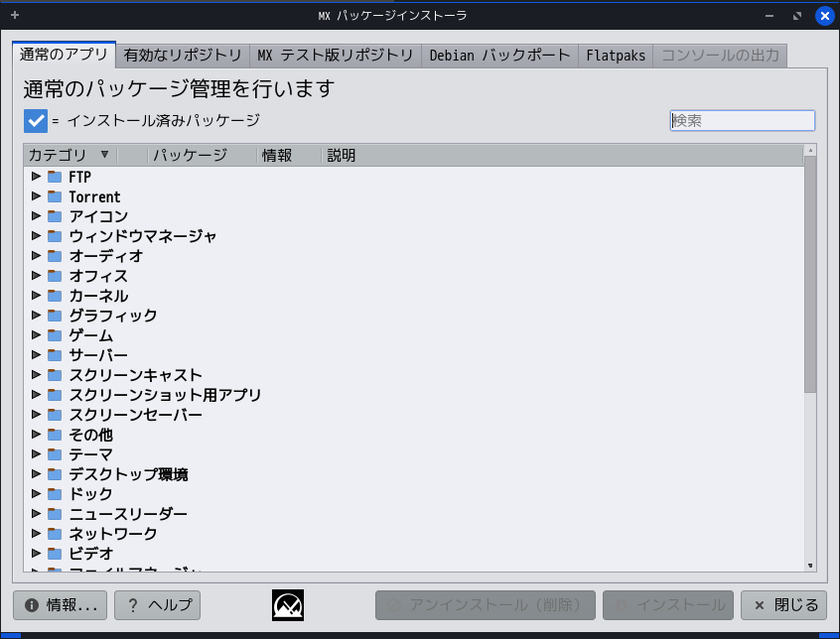This screenshot has height=639, width=840.
Task: Click the vertical scrollbar thumb
Action: (x=810, y=275)
